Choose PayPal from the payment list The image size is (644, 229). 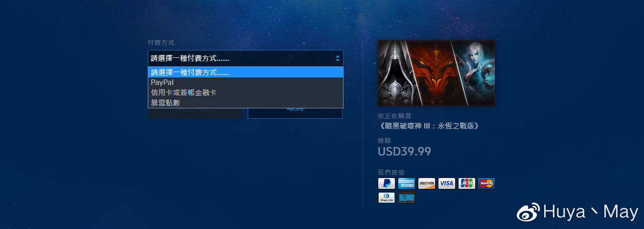pyautogui.click(x=246, y=82)
